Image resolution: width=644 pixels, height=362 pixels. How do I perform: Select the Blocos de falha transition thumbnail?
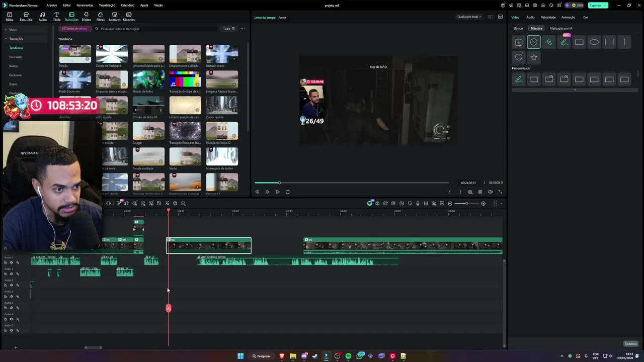(148, 79)
